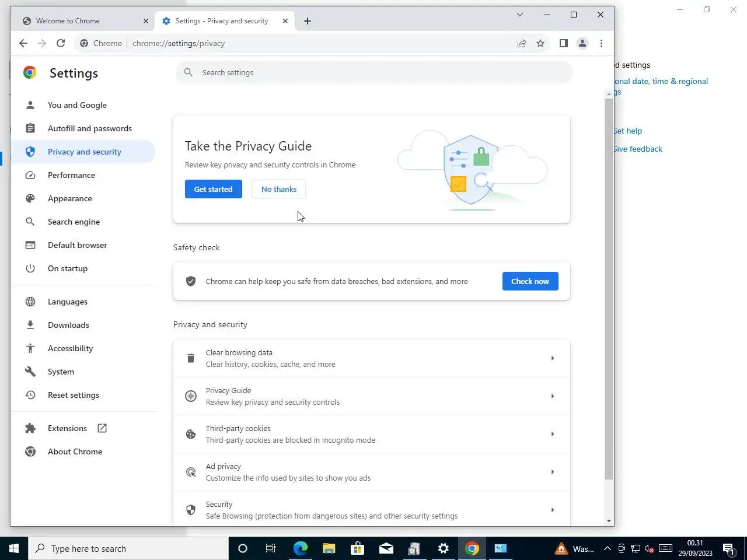Launch Microsoft Edge from the taskbar

click(x=300, y=548)
